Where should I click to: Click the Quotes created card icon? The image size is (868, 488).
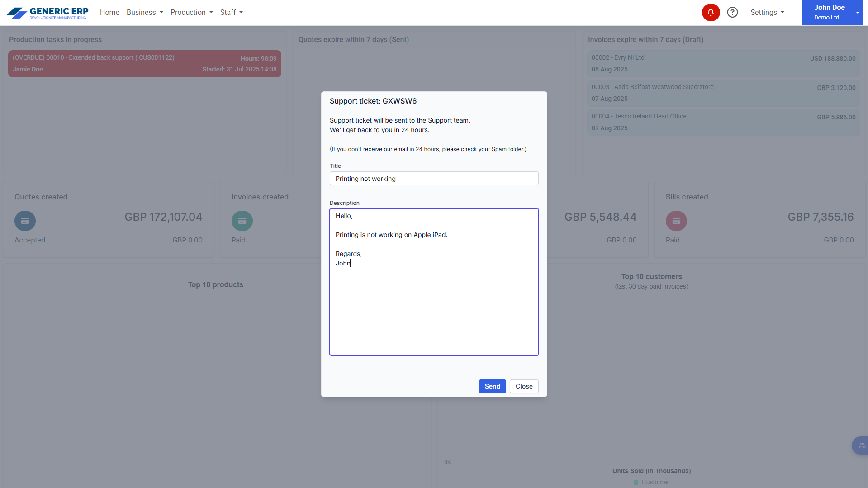click(x=25, y=221)
